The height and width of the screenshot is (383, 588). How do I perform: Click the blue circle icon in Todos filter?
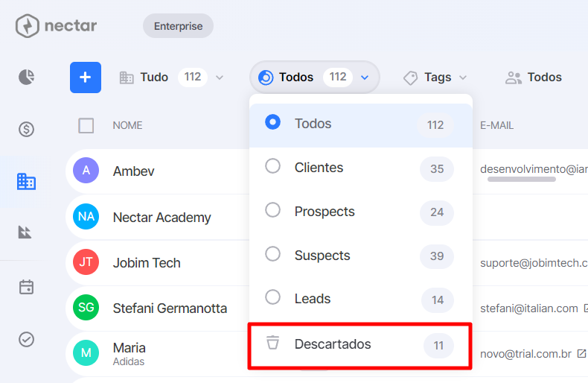pyautogui.click(x=266, y=77)
